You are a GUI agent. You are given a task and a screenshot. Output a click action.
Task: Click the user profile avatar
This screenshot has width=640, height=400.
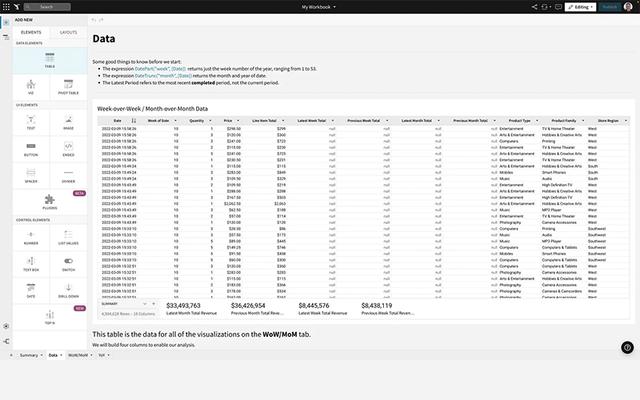(628, 6)
